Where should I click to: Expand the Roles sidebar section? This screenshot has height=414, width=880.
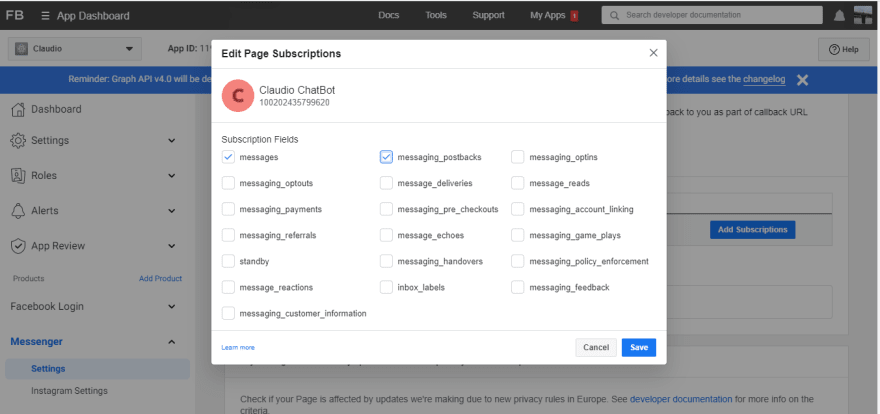point(172,176)
